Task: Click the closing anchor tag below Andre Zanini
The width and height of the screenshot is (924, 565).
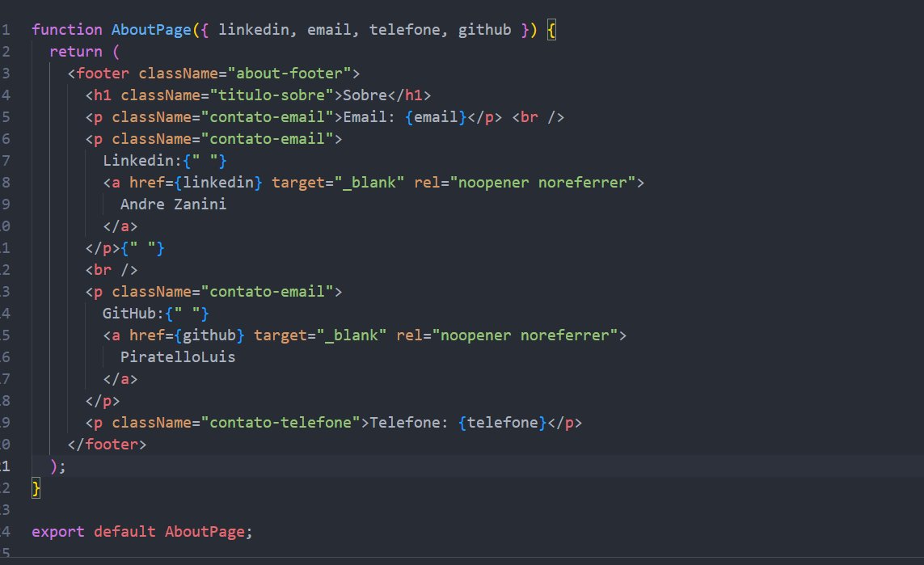Action: tap(120, 226)
